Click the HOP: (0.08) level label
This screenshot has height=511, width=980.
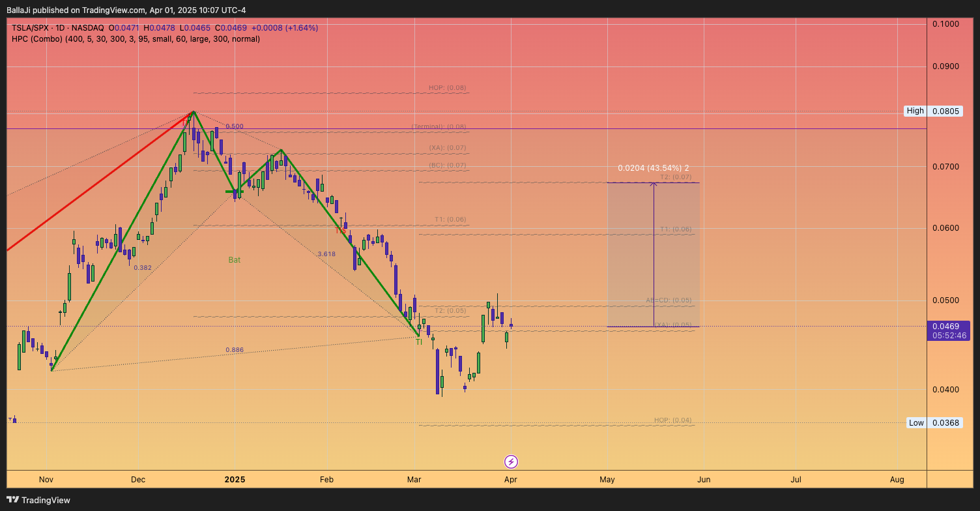(447, 88)
